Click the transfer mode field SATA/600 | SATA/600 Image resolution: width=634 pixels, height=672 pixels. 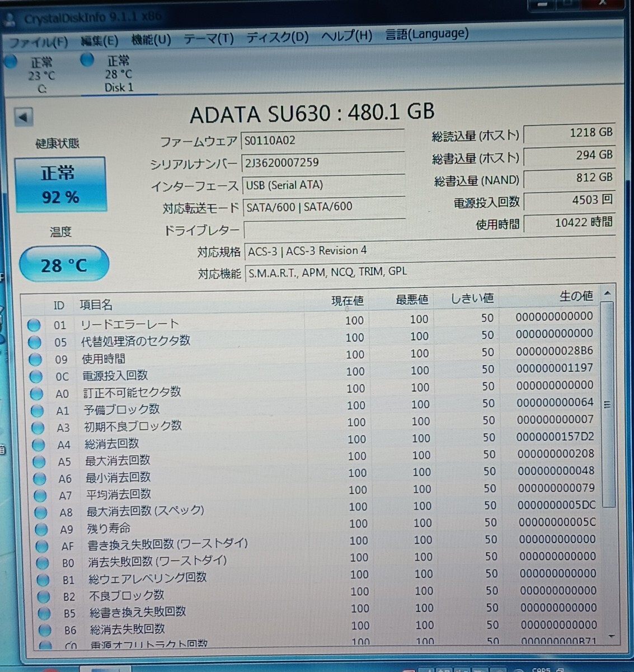click(323, 207)
